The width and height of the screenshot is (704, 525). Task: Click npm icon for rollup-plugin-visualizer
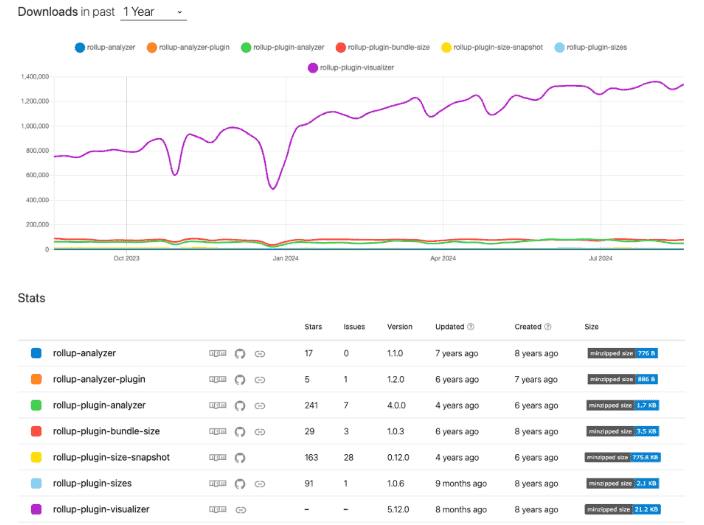point(218,509)
